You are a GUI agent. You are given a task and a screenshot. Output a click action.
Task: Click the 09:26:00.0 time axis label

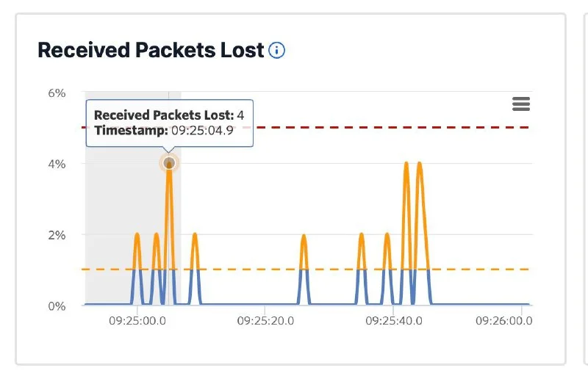coord(503,321)
